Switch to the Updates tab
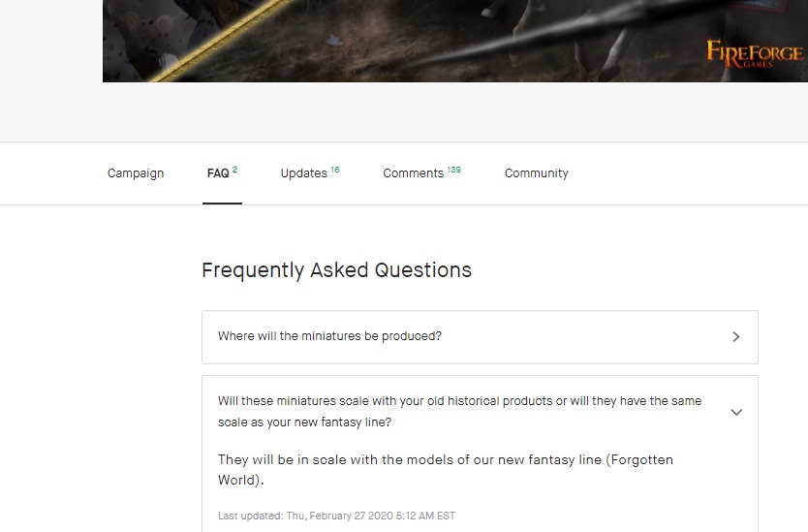Screen dimensions: 808x532 click(x=303, y=173)
